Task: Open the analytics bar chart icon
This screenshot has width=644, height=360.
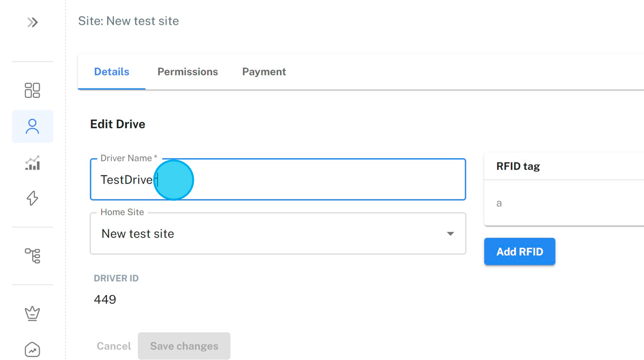Action: click(x=33, y=163)
